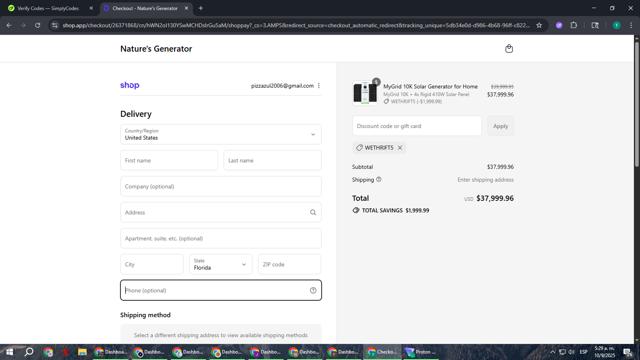Click the MyGrid 10K Solar Generator product title
640x360 pixels.
[x=430, y=87]
